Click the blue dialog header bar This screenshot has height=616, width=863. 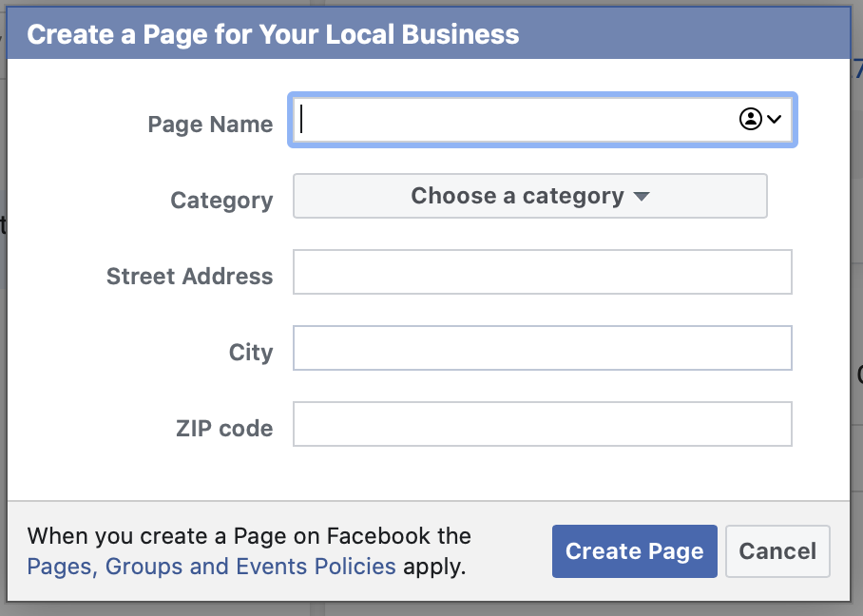pyautogui.click(x=684, y=35)
